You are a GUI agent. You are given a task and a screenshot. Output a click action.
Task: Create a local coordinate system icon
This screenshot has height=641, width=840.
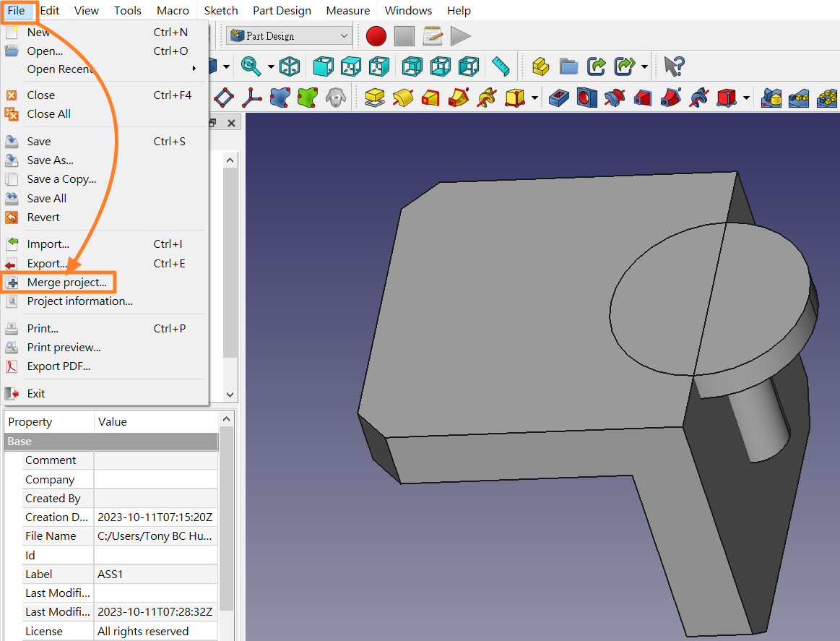(252, 98)
